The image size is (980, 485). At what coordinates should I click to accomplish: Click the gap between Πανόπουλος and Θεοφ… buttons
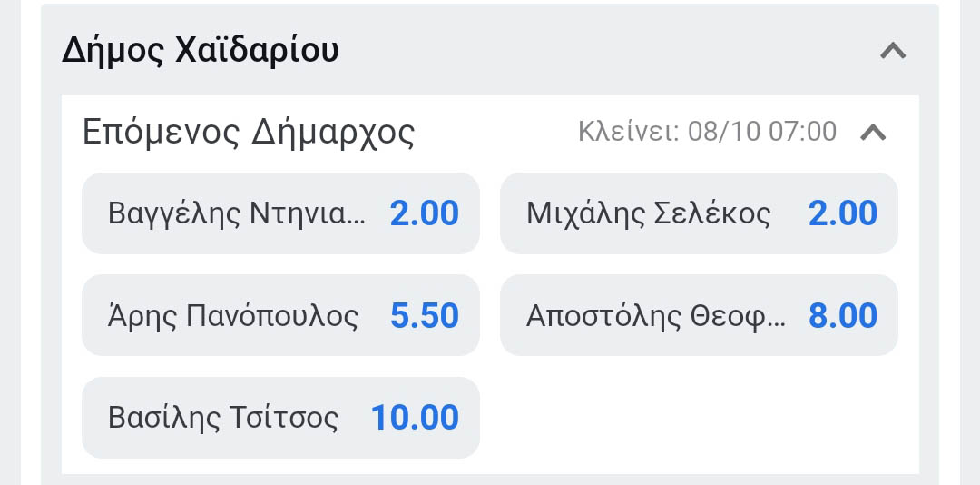490,316
